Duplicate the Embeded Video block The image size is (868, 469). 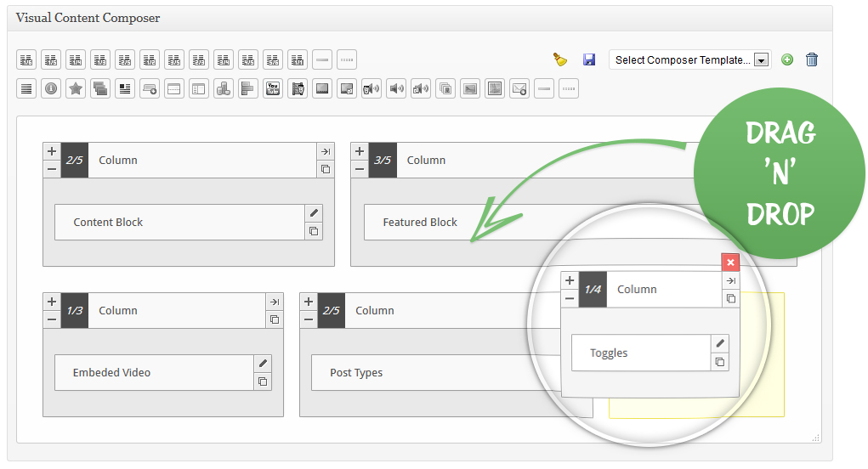[263, 381]
